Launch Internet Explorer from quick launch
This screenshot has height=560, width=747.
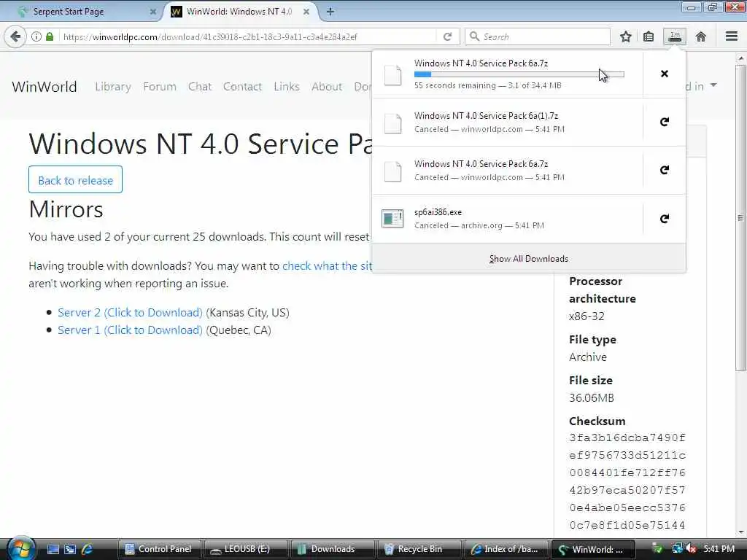coord(88,549)
